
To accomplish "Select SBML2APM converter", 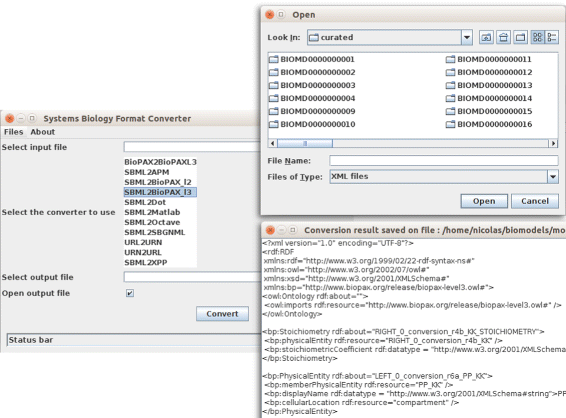I will coord(160,172).
